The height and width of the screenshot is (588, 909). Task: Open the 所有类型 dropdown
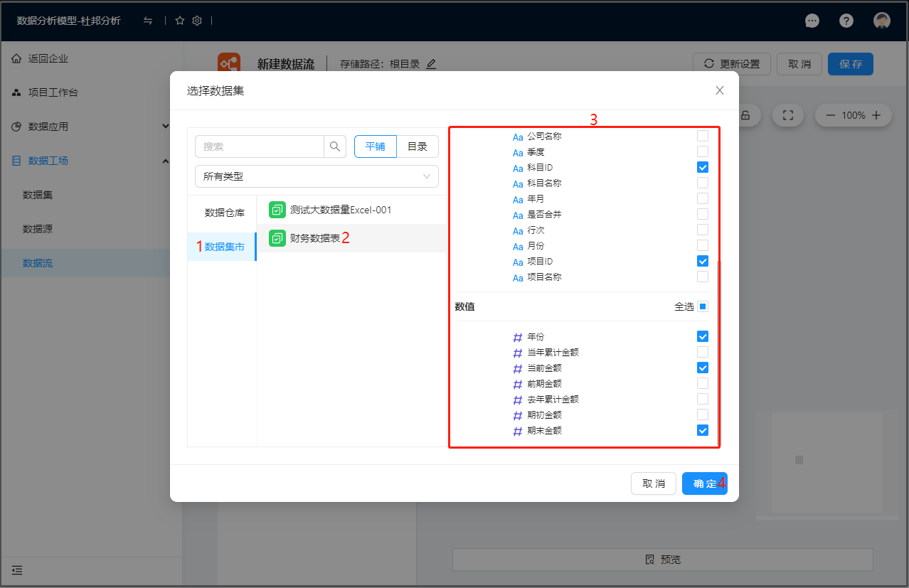click(x=317, y=176)
